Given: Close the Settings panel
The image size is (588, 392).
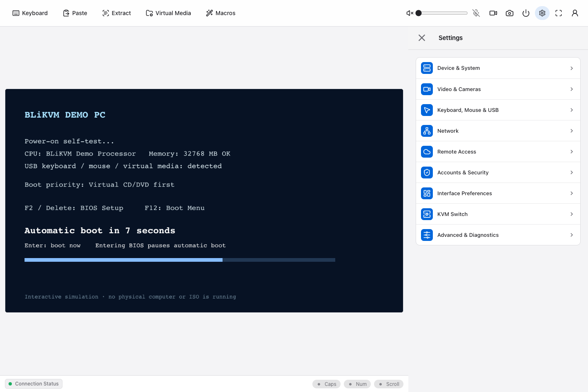Looking at the screenshot, I should click(x=422, y=38).
